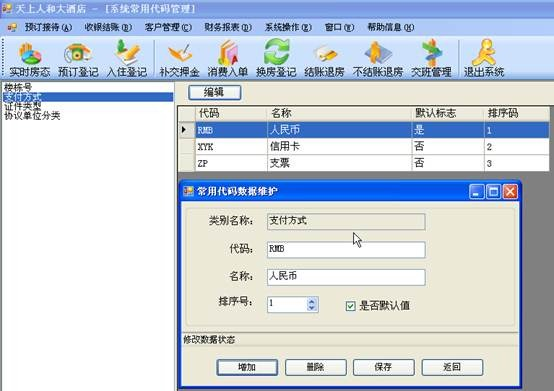Click the 排序号 number field
The height and width of the screenshot is (391, 554).
click(287, 304)
